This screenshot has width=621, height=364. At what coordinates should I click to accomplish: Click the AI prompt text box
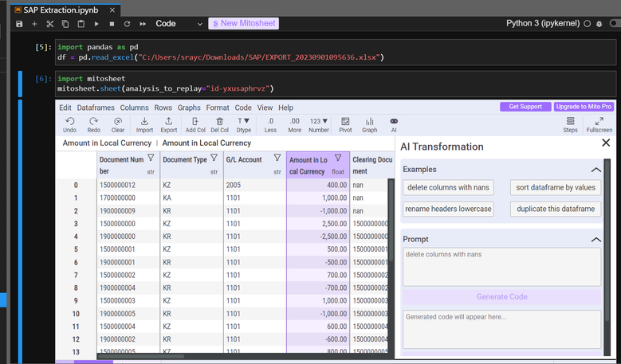[501, 267]
